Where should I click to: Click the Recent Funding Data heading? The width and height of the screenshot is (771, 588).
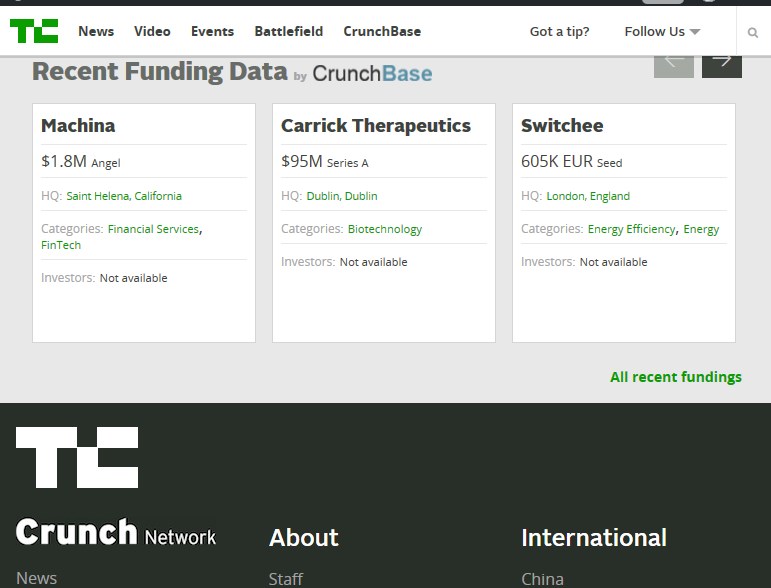[160, 72]
